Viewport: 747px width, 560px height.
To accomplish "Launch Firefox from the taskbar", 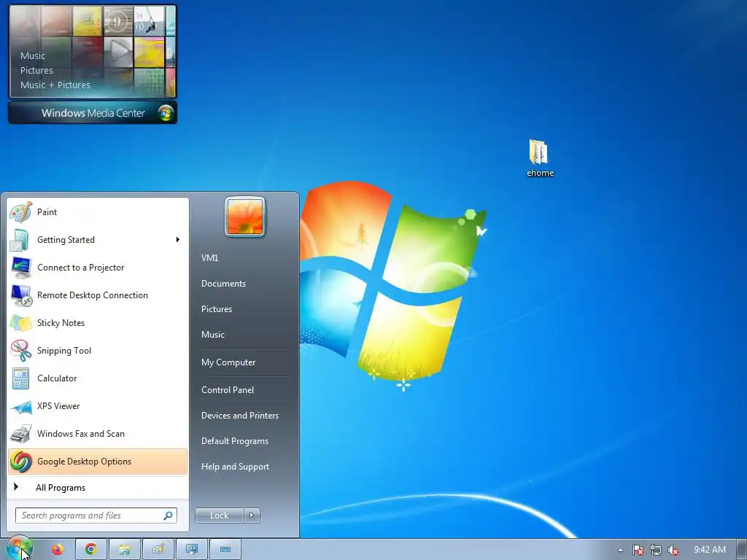I will (58, 550).
